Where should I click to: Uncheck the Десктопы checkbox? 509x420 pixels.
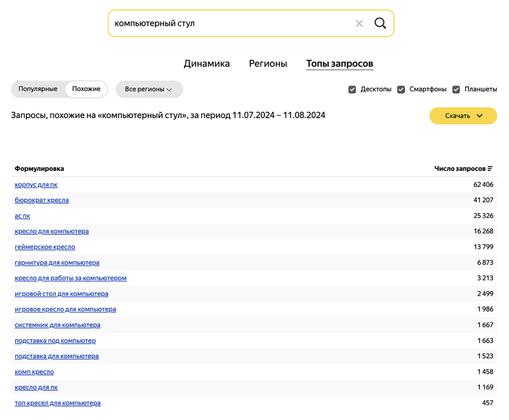352,89
